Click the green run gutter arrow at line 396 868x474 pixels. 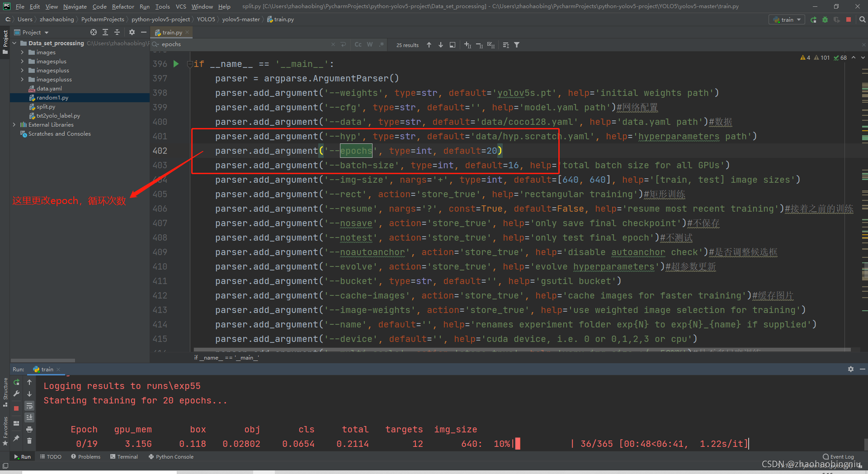pyautogui.click(x=176, y=64)
